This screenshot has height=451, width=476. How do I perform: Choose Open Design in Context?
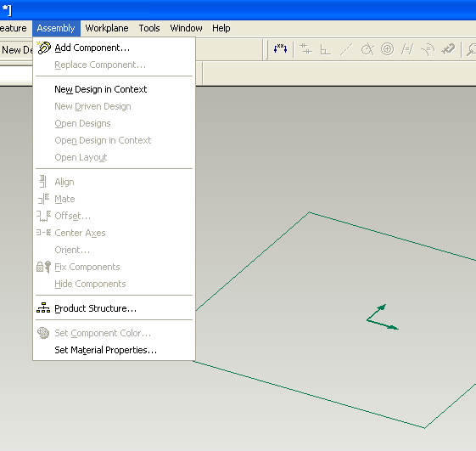(x=115, y=140)
